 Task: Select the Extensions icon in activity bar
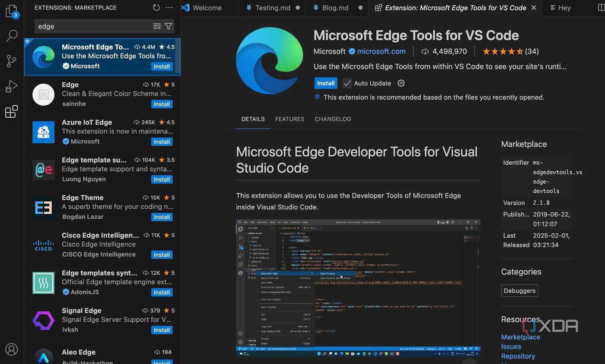click(x=12, y=112)
